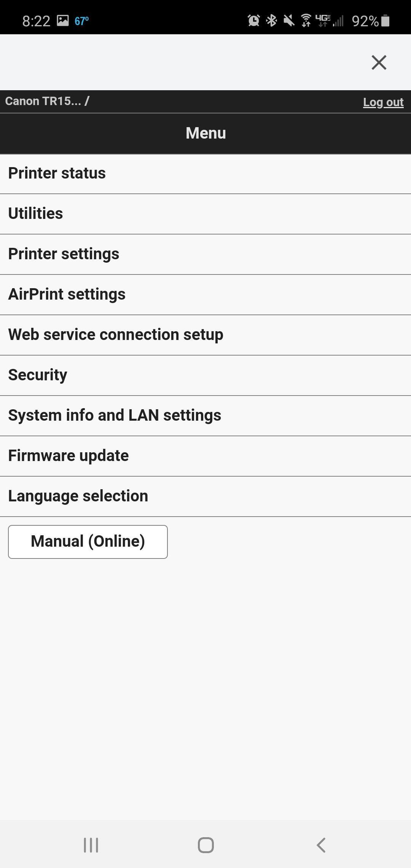The image size is (411, 868).
Task: Tap the Bluetooth status bar icon
Action: tap(271, 21)
